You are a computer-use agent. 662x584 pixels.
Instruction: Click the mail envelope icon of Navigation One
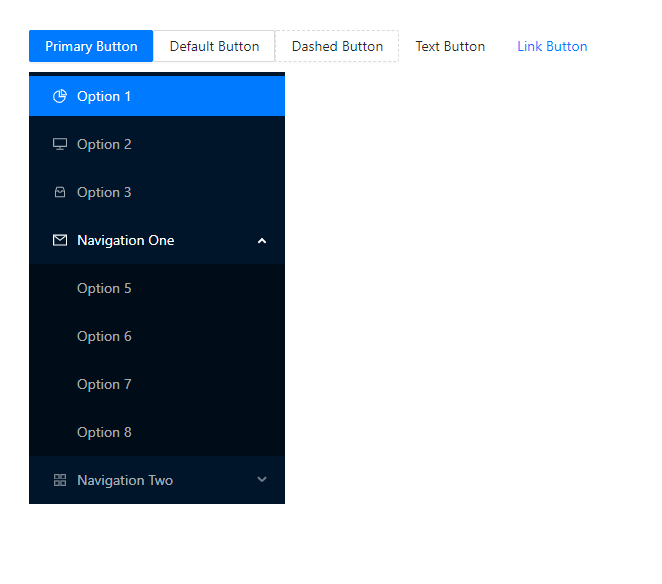coord(60,240)
